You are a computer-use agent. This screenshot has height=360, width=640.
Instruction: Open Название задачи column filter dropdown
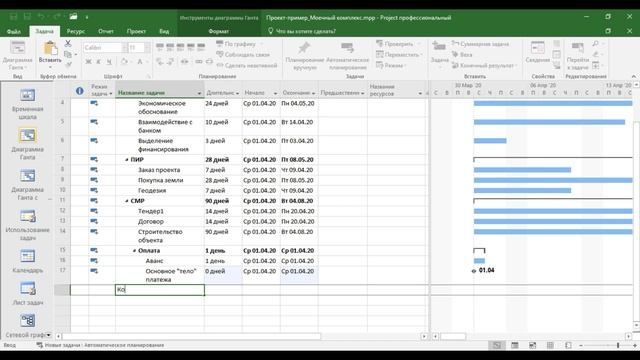pyautogui.click(x=199, y=93)
